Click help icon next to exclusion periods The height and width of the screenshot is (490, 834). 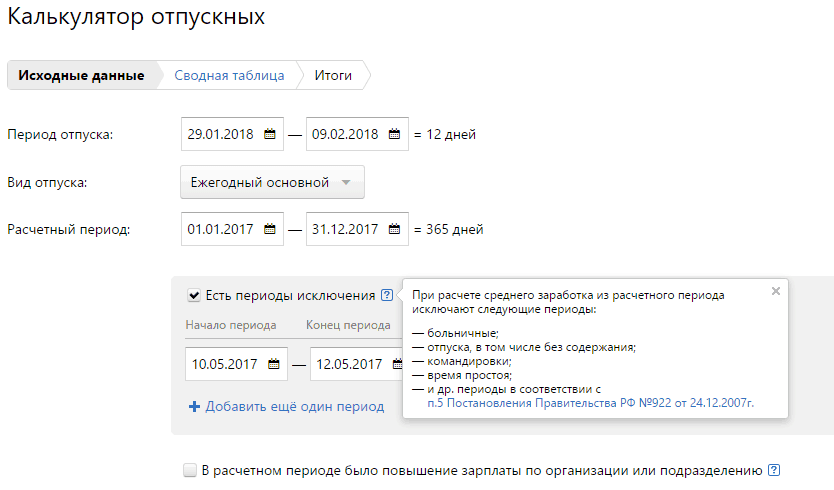[386, 295]
